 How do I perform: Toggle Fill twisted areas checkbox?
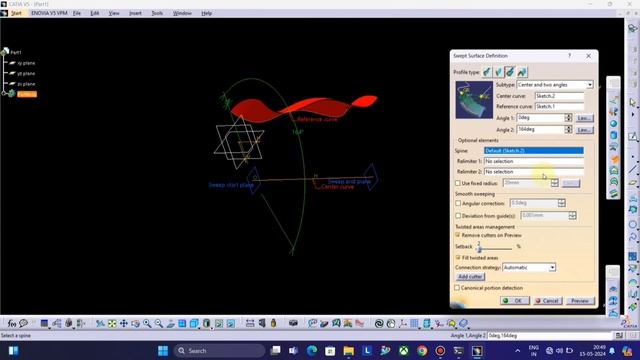pyautogui.click(x=458, y=258)
